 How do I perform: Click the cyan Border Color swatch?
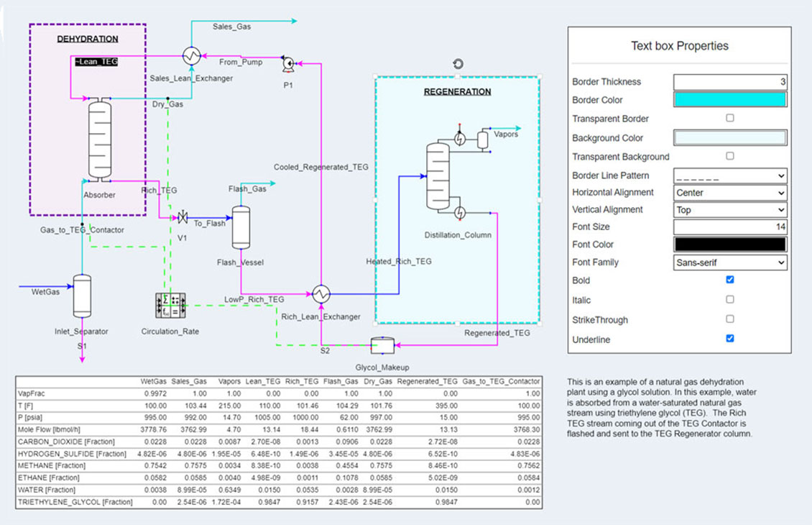tap(730, 100)
